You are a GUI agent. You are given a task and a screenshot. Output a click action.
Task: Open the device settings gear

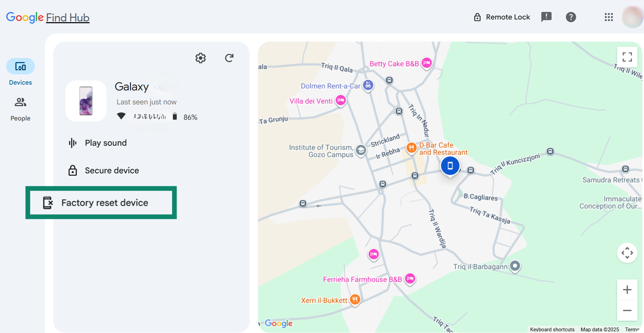pos(200,58)
